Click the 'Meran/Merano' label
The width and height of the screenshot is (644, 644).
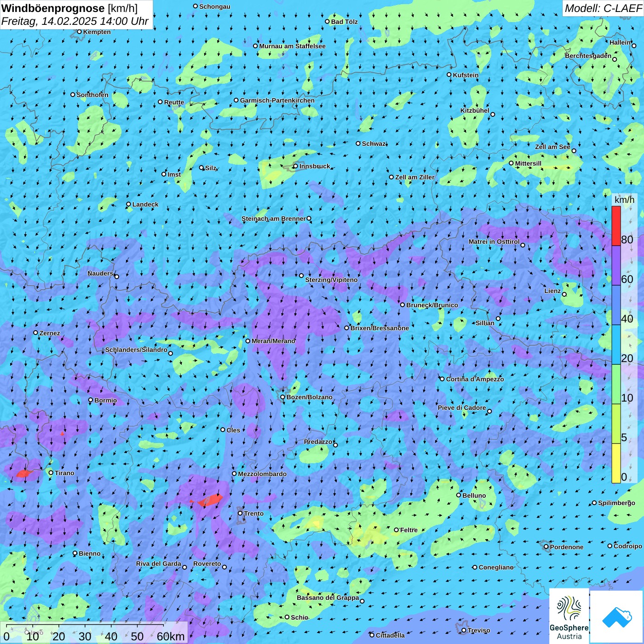[x=273, y=341]
